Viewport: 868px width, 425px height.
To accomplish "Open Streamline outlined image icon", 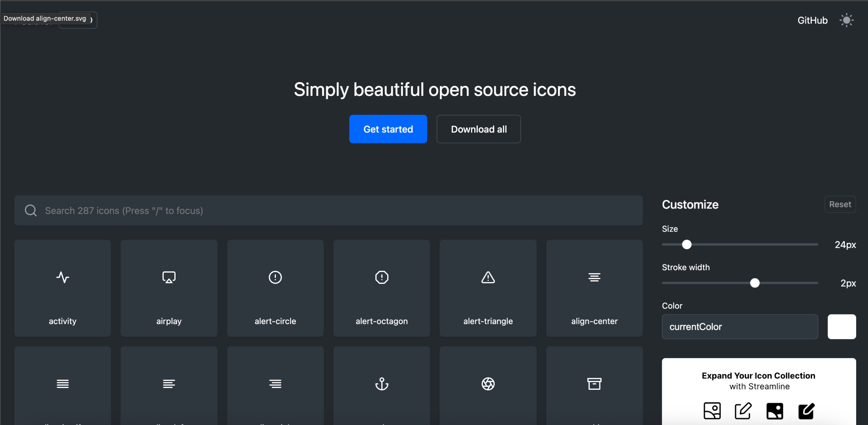I will (x=712, y=411).
